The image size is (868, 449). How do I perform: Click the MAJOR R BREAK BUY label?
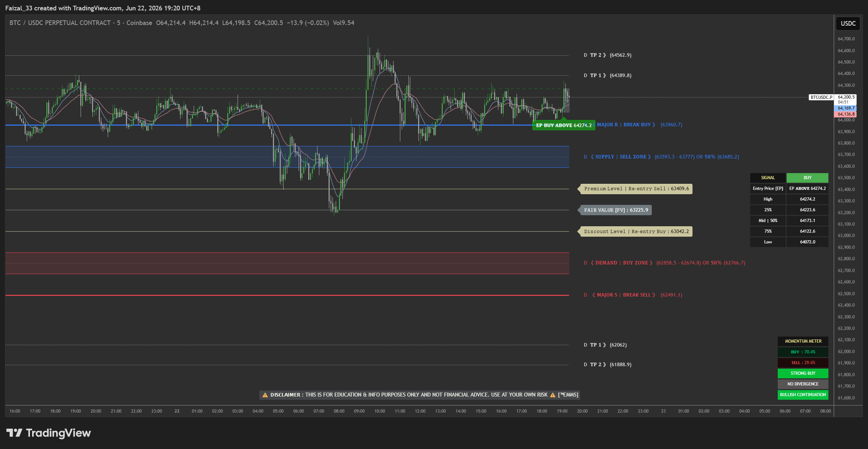click(x=637, y=125)
